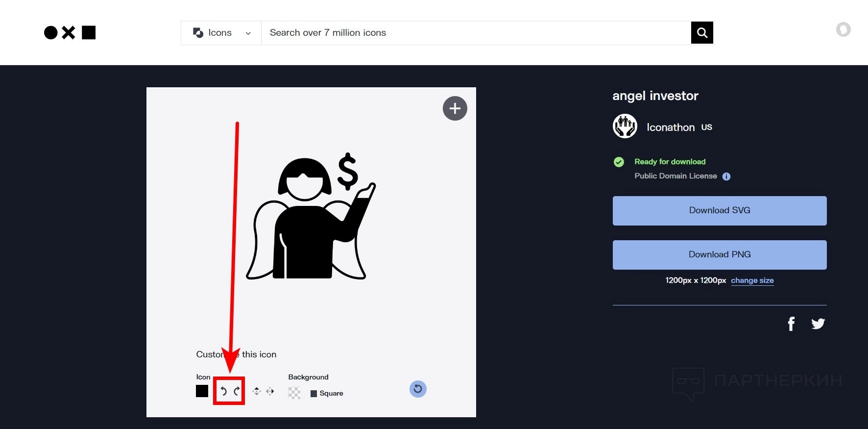
Task: Focus the icon search field
Action: pos(476,33)
